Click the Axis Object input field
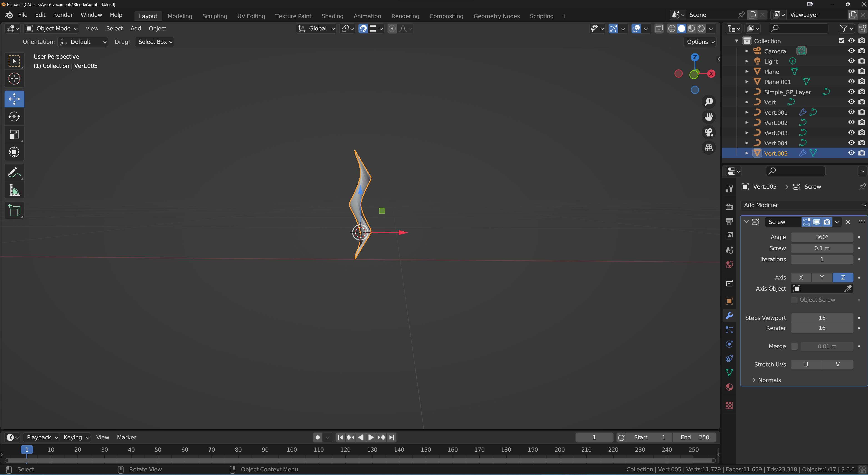868x475 pixels. 822,289
